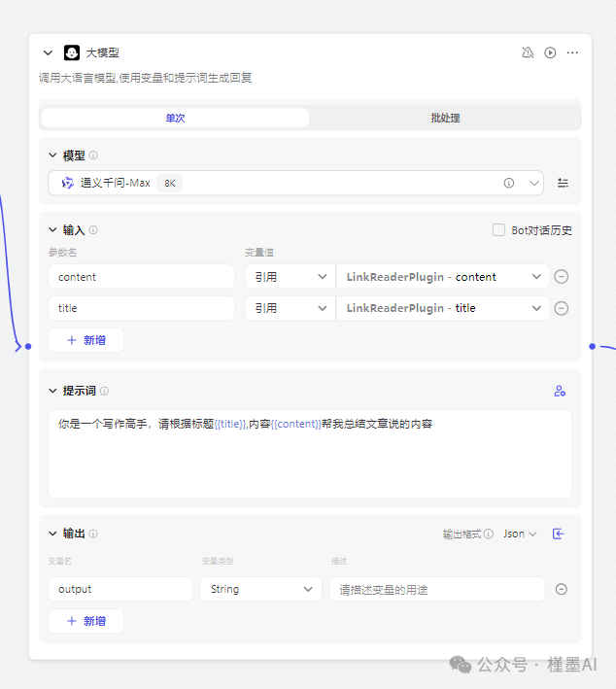Screen dimensions: 616x689
Task: Add new input parameter with 新增
Action: (86, 340)
